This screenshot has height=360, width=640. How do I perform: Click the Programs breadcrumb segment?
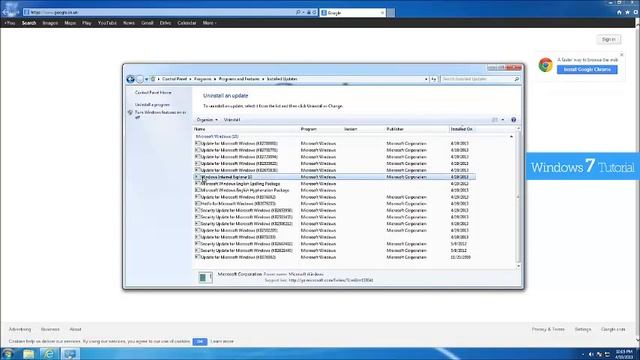pyautogui.click(x=202, y=79)
